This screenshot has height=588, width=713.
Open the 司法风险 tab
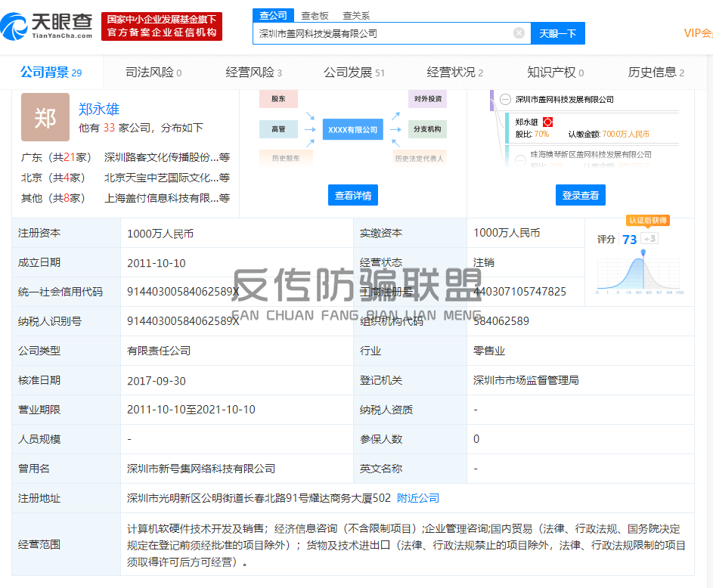click(x=153, y=73)
